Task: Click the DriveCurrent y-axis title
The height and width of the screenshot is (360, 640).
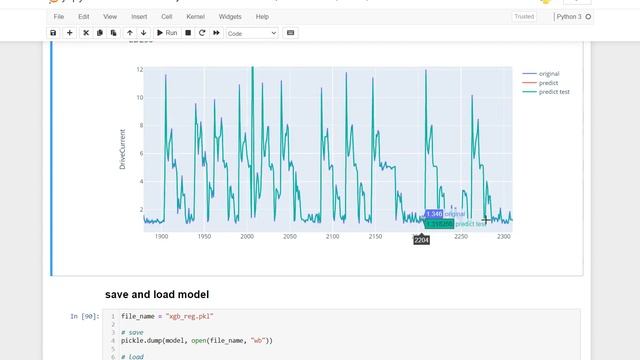Action: point(122,149)
